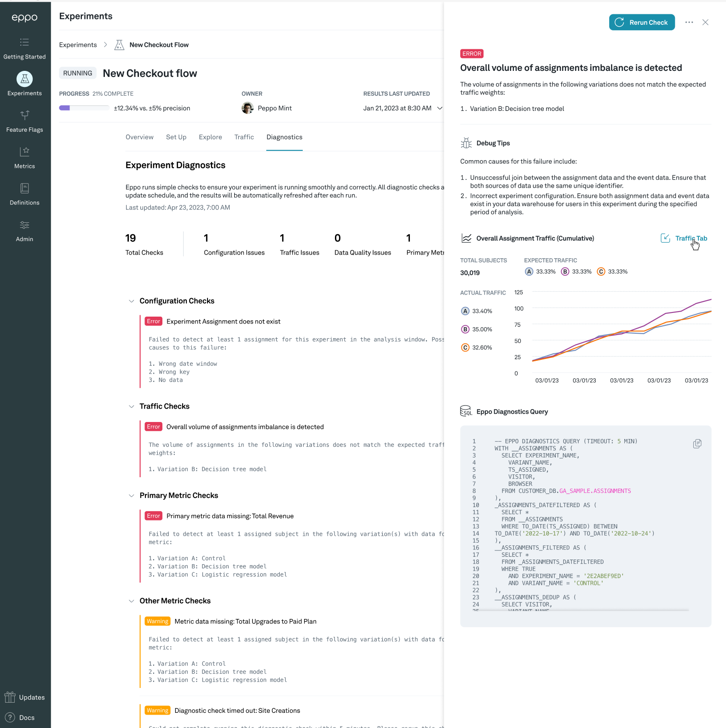Viewport: 726px width, 728px height.
Task: Click the Rerun Check button
Action: pyautogui.click(x=641, y=23)
